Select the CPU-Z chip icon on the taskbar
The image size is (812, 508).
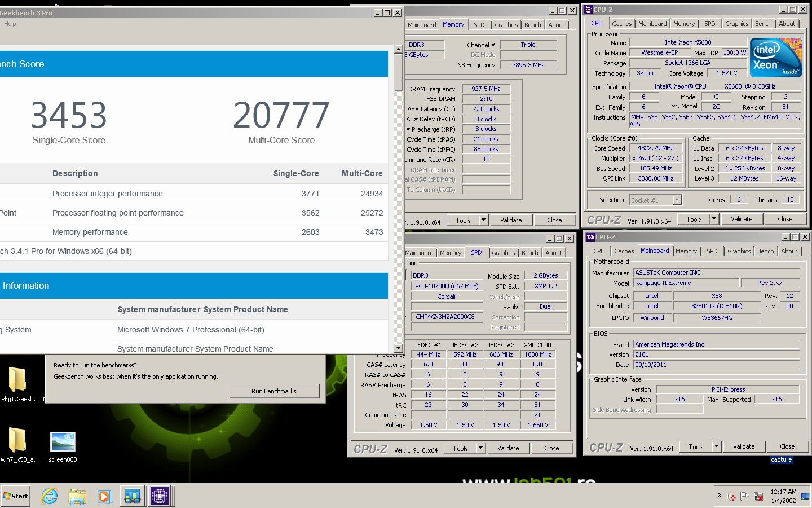point(160,496)
